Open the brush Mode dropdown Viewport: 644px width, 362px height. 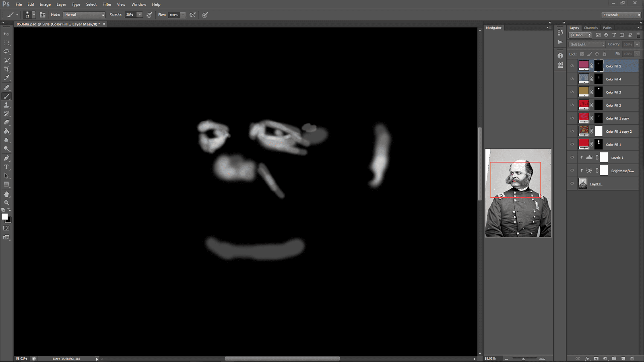pos(85,14)
